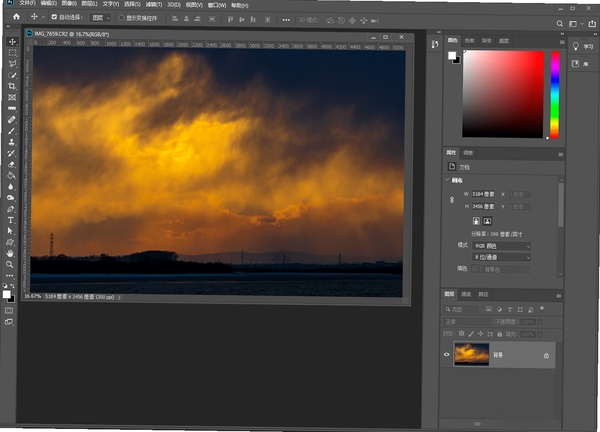Open the Filter (T) menu
The height and width of the screenshot is (432, 600).
154,4
